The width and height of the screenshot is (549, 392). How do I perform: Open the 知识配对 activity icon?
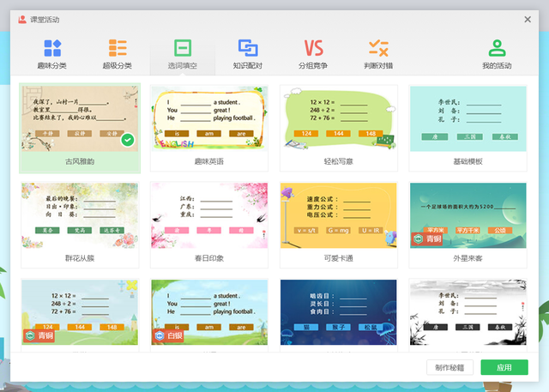[248, 48]
